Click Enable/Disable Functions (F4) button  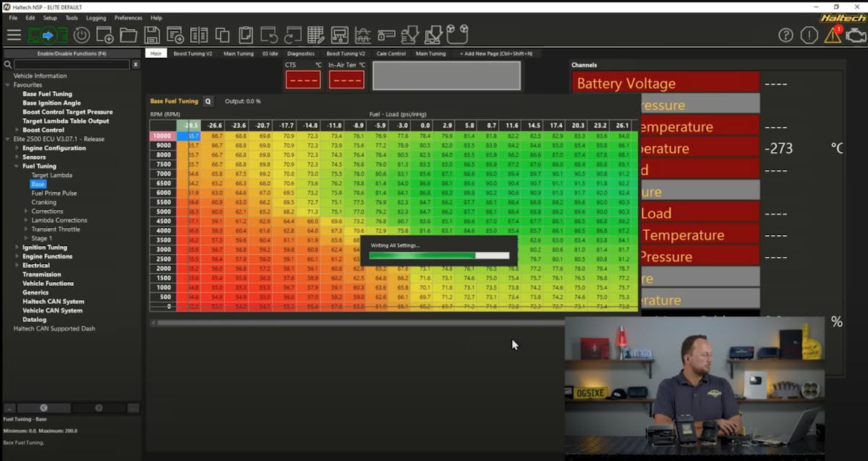[x=72, y=54]
